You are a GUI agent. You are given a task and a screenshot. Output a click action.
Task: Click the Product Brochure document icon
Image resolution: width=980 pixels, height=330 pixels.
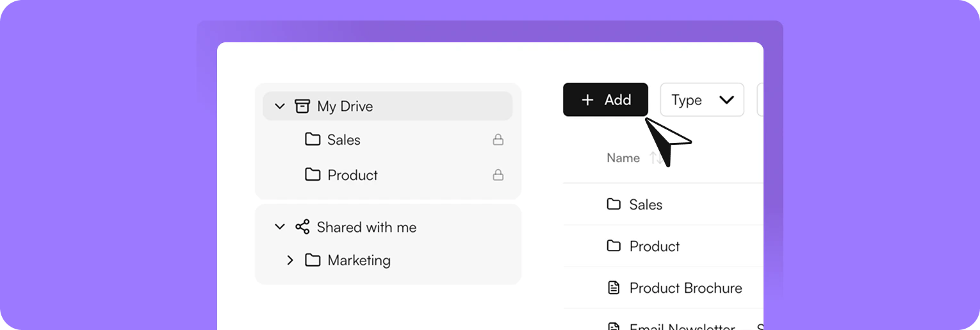614,288
